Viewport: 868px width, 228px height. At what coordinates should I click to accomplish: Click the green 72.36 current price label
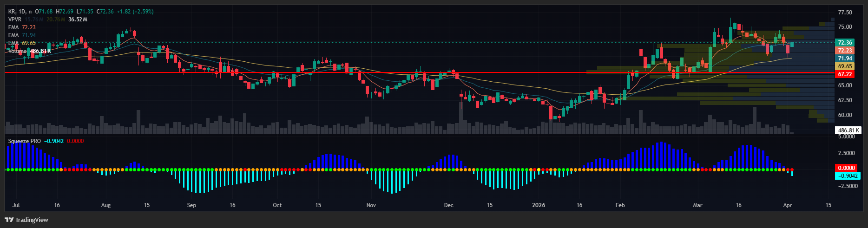845,43
